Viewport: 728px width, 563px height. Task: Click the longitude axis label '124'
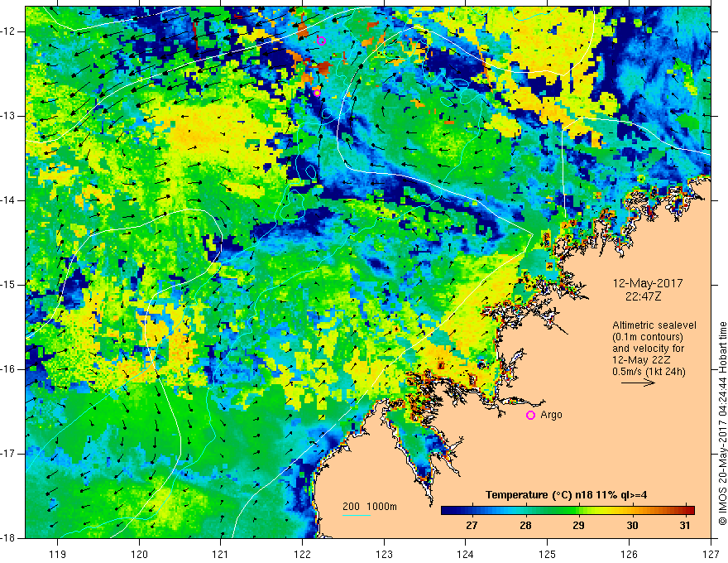[466, 554]
